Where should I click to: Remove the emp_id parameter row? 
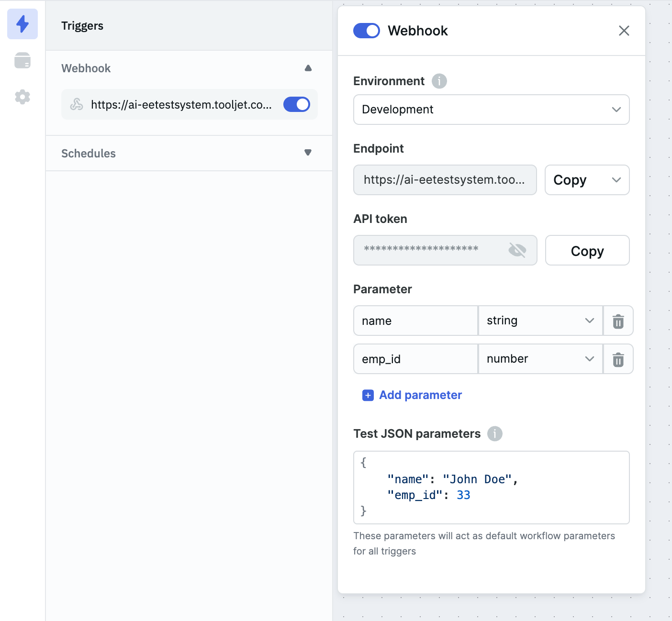pos(618,359)
